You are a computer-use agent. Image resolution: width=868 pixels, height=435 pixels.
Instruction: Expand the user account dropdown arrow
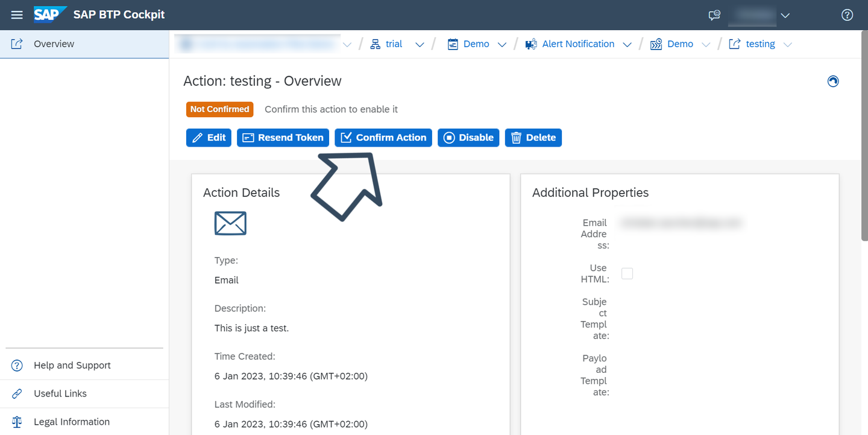785,16
